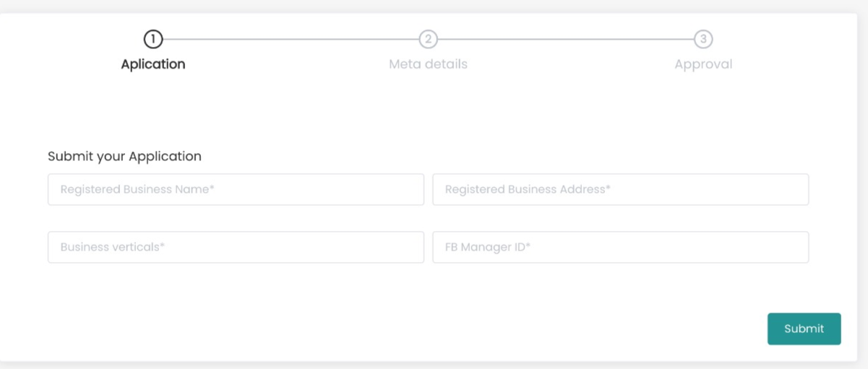Click the step 2 circle icon
This screenshot has width=868, height=369.
(x=429, y=39)
